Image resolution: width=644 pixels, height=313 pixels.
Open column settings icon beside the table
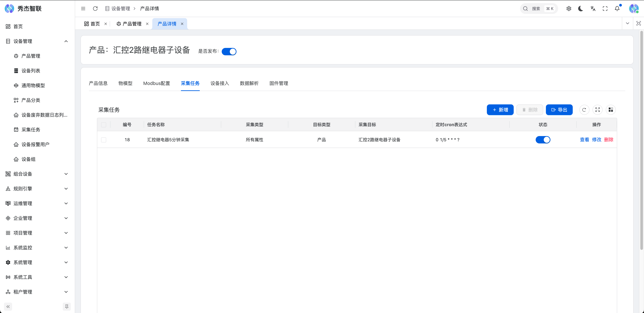click(x=611, y=110)
